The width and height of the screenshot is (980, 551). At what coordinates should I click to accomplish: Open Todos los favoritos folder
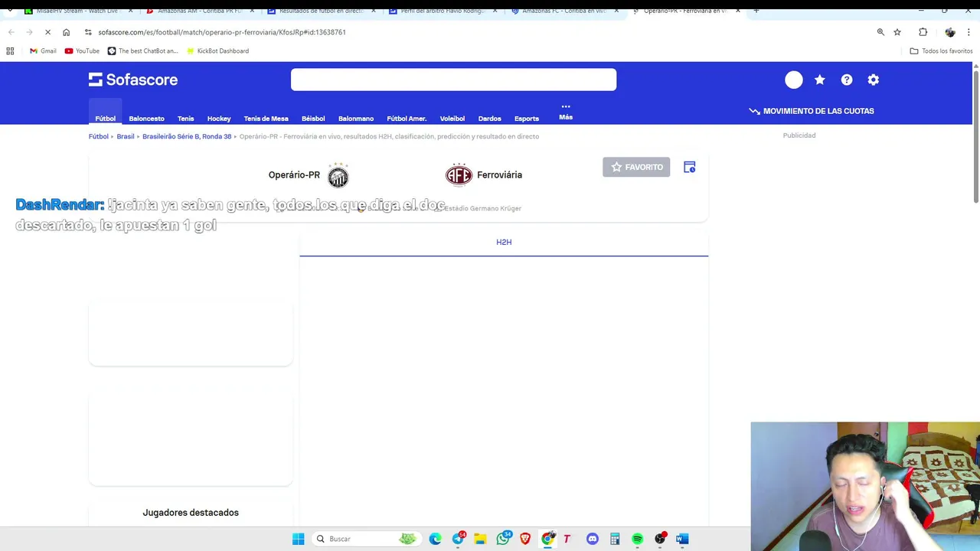[941, 51]
